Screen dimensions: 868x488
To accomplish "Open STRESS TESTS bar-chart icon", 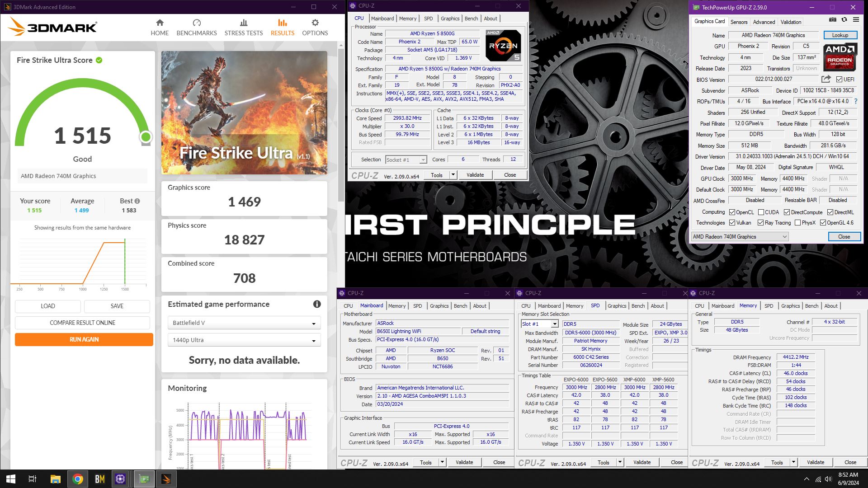I will (x=244, y=23).
